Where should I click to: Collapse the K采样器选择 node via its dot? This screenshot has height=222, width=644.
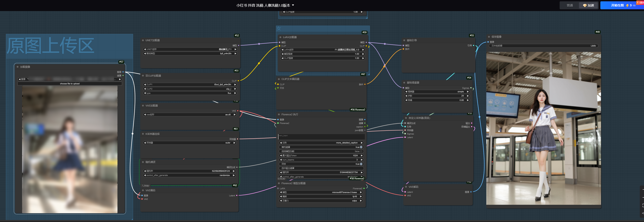(143, 134)
